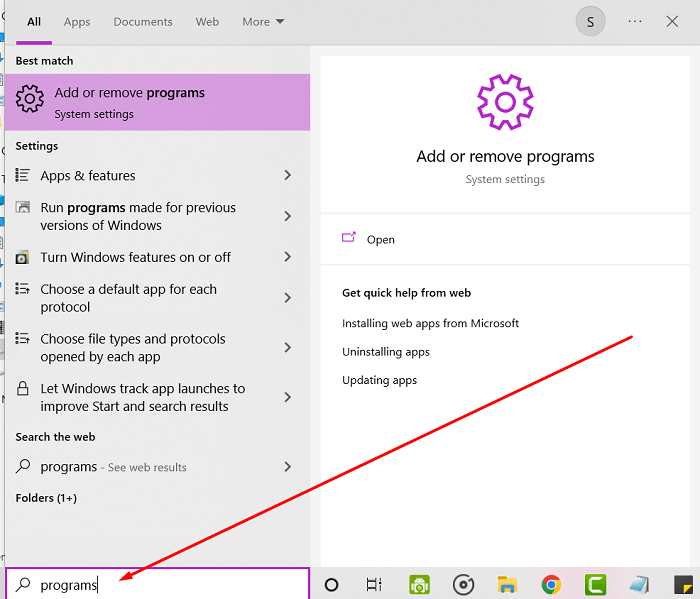Open Apps & features setting result

point(158,175)
